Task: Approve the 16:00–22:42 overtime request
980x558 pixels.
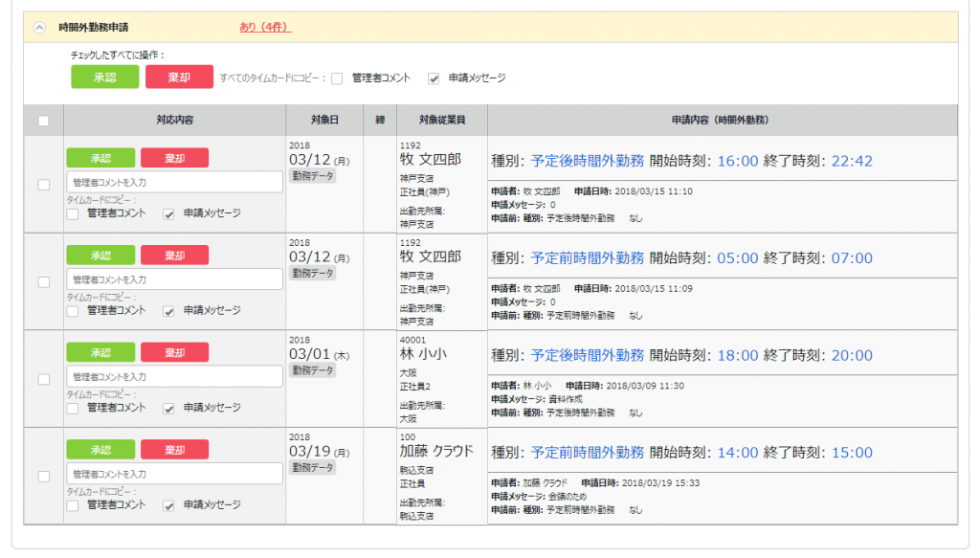Action: (x=100, y=158)
